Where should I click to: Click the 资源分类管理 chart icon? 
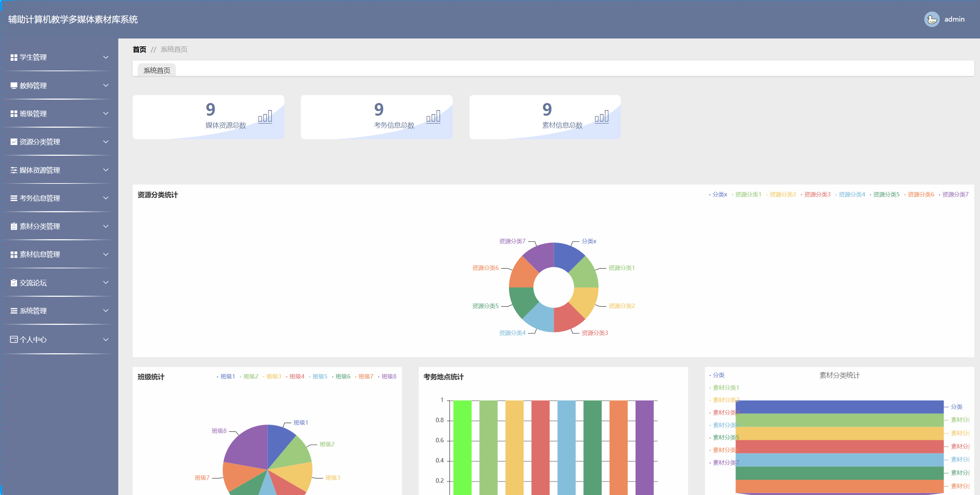[14, 142]
